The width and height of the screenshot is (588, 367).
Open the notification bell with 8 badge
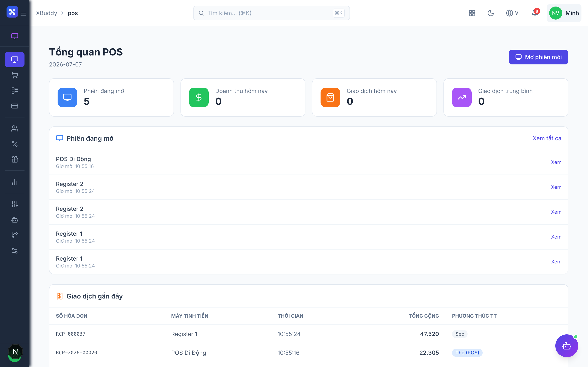535,13
